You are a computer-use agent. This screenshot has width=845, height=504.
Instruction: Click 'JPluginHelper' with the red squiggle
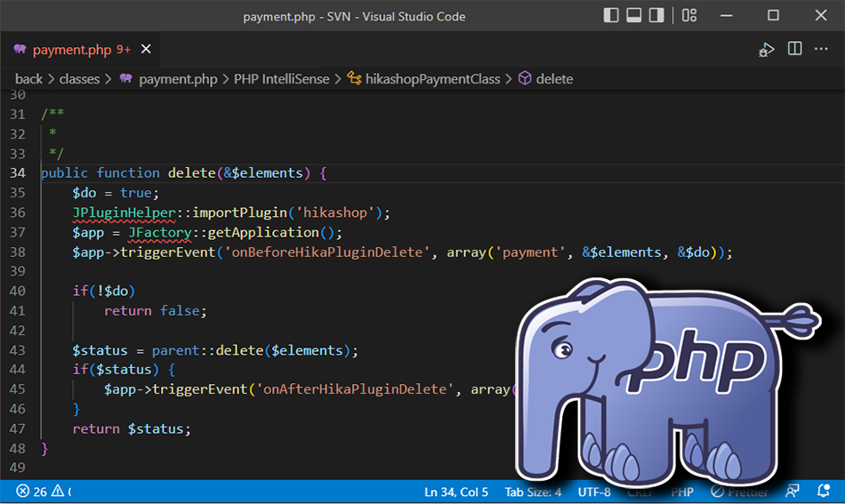coord(124,212)
